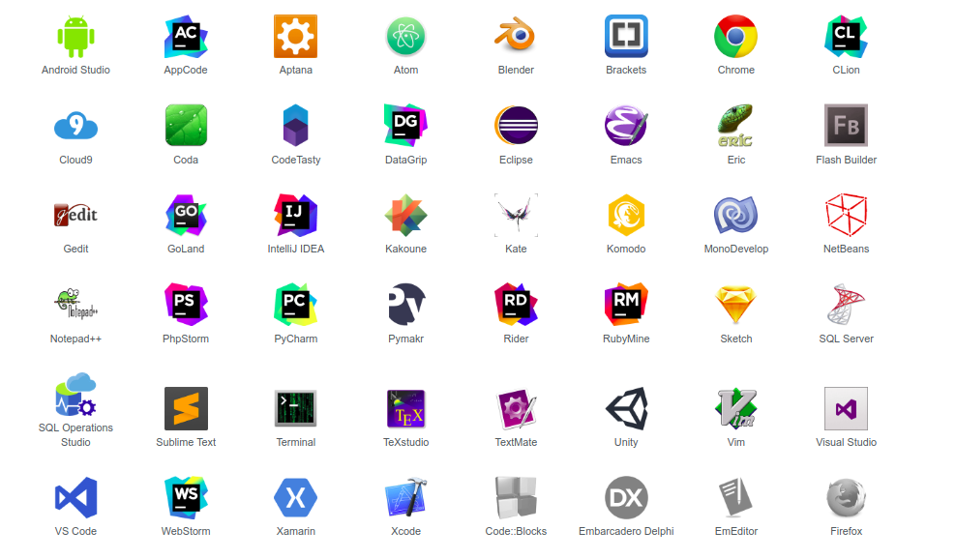Screen dimensions: 956x560
Task: Select the TeXstudio icon
Action: tap(406, 408)
